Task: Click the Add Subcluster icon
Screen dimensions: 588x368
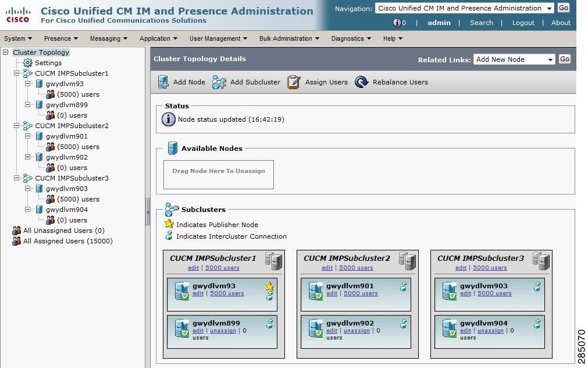Action: click(x=219, y=82)
